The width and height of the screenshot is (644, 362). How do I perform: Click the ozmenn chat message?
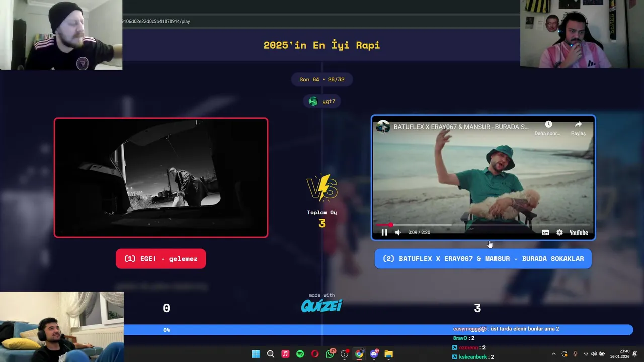469,347
